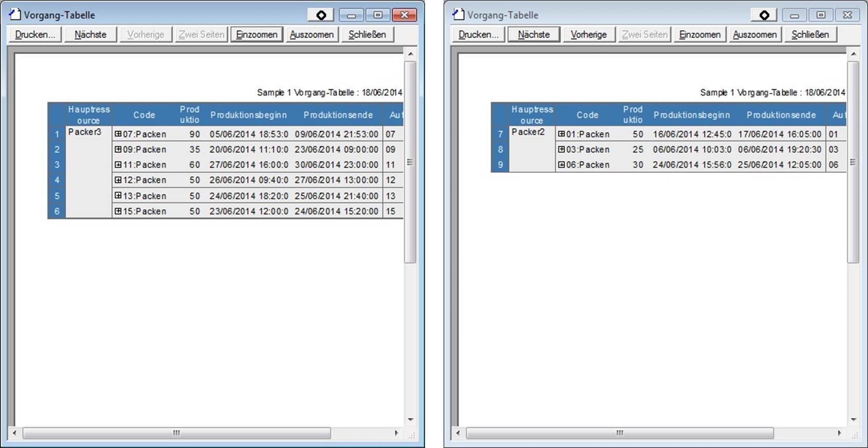Screen dimensions: 868x448
Task: Maximize the right Vorgang-Tabelle window
Action: click(x=821, y=15)
